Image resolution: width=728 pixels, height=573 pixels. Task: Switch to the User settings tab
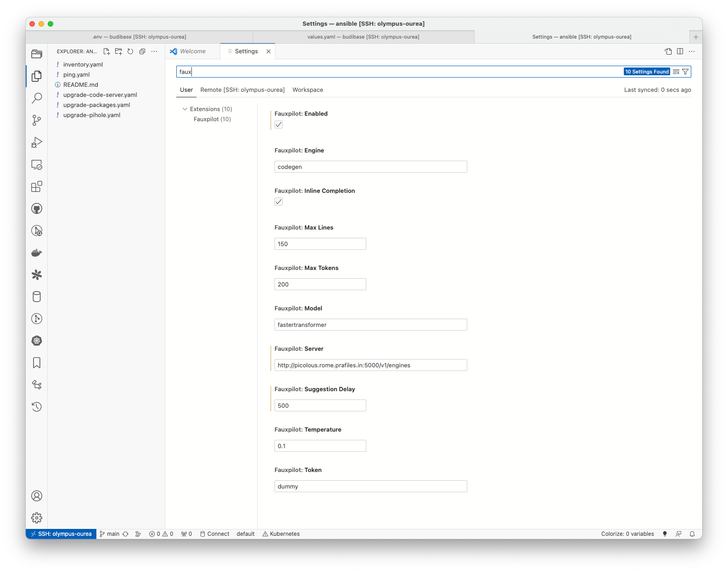[186, 90]
